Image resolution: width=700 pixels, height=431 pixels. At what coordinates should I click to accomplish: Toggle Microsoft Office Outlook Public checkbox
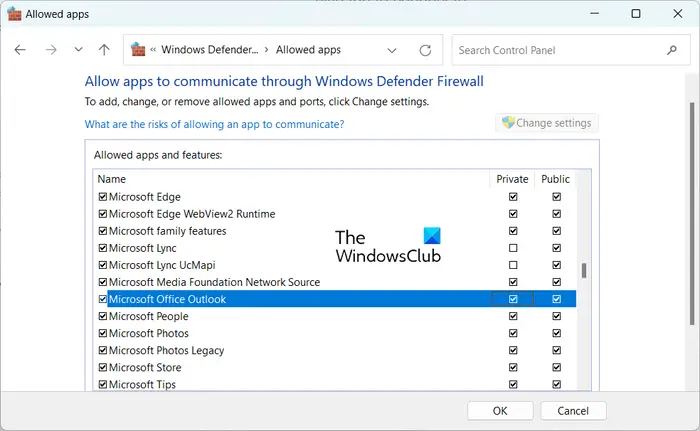(x=556, y=299)
